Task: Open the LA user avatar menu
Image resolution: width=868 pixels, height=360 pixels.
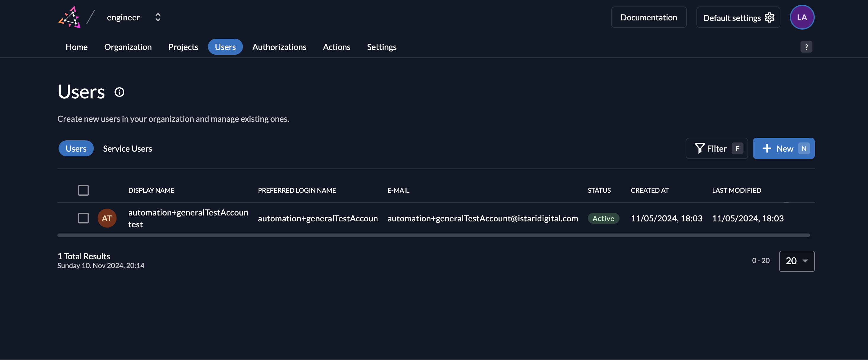Action: [x=802, y=17]
